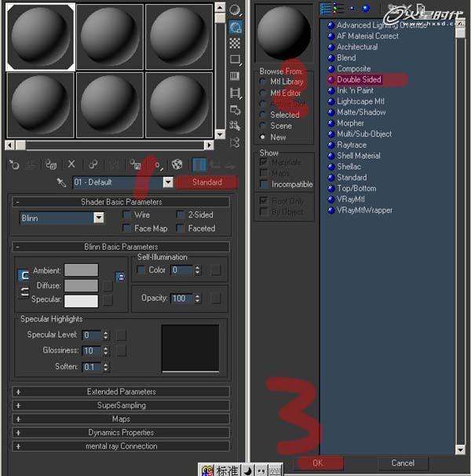Click the Select by Material icon

[x=235, y=126]
